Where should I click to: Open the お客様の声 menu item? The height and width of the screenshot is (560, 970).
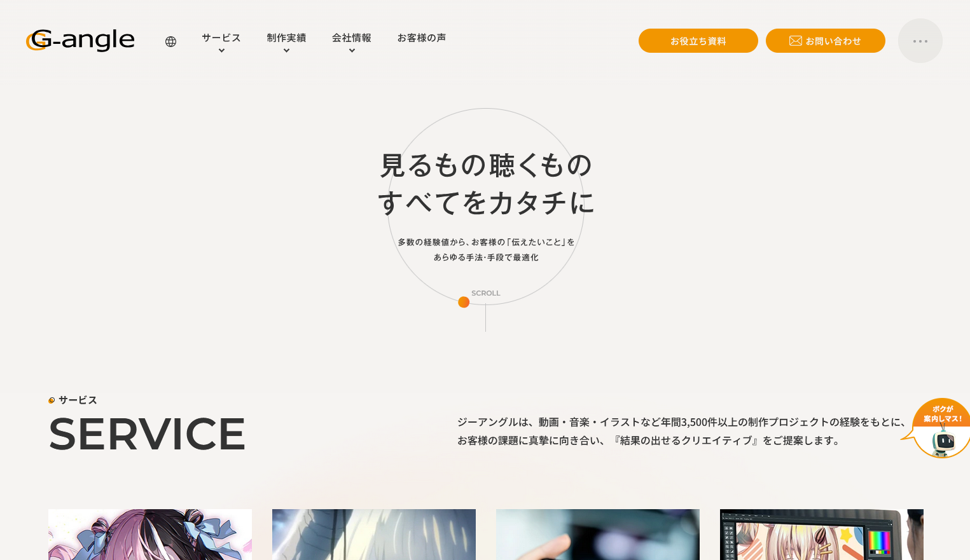click(x=421, y=38)
